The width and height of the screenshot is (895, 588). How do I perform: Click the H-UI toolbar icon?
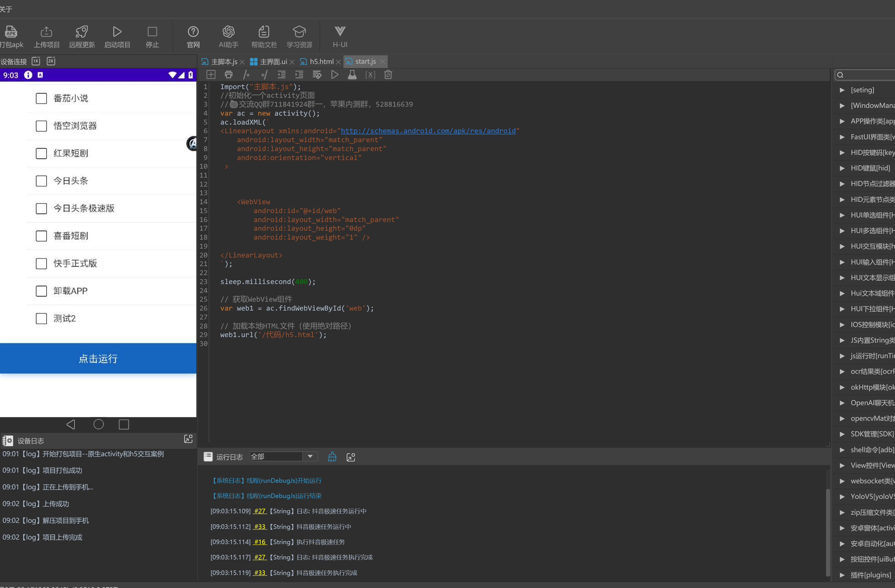[339, 32]
